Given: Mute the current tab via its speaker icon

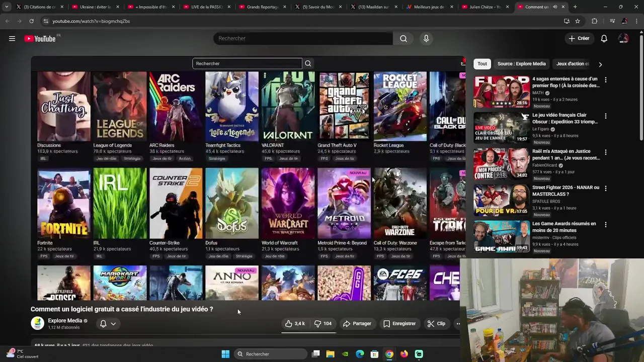Looking at the screenshot, I should [555, 7].
